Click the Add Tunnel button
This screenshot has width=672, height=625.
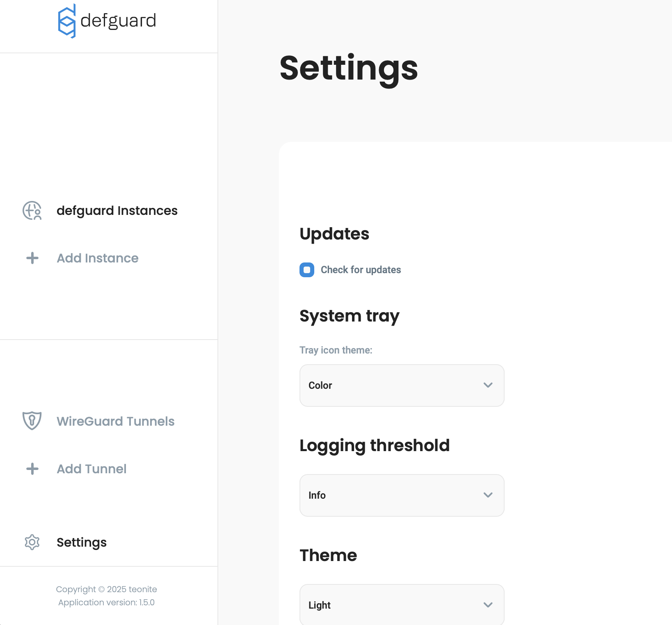tap(91, 469)
